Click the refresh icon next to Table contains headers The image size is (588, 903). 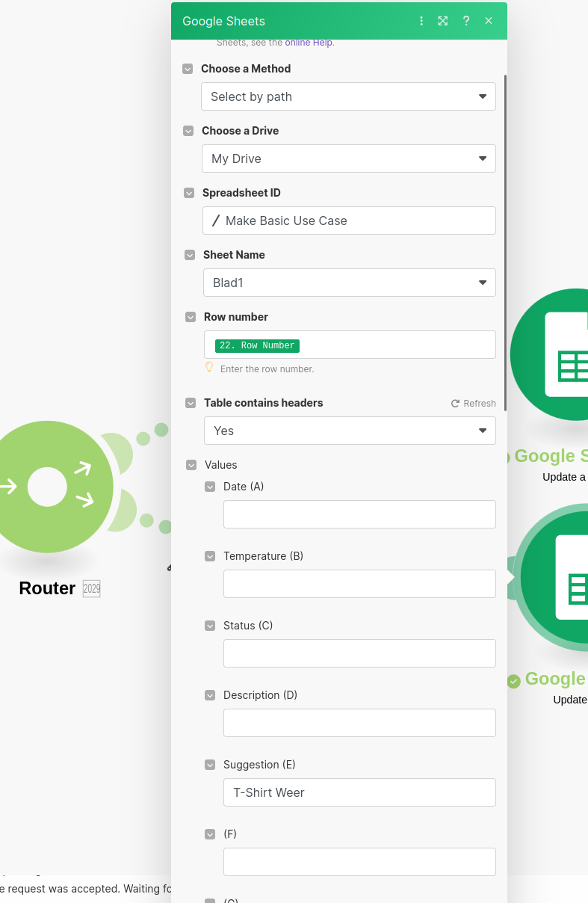(455, 403)
